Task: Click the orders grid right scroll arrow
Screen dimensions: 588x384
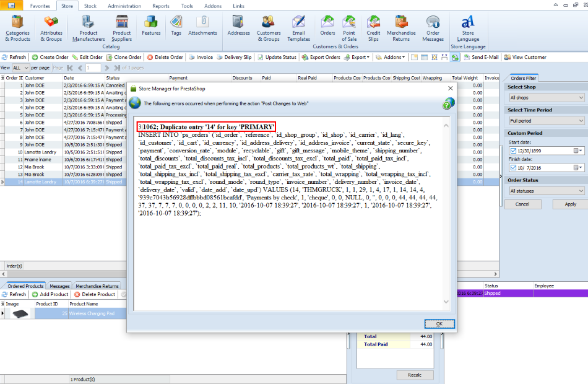Action: point(495,274)
